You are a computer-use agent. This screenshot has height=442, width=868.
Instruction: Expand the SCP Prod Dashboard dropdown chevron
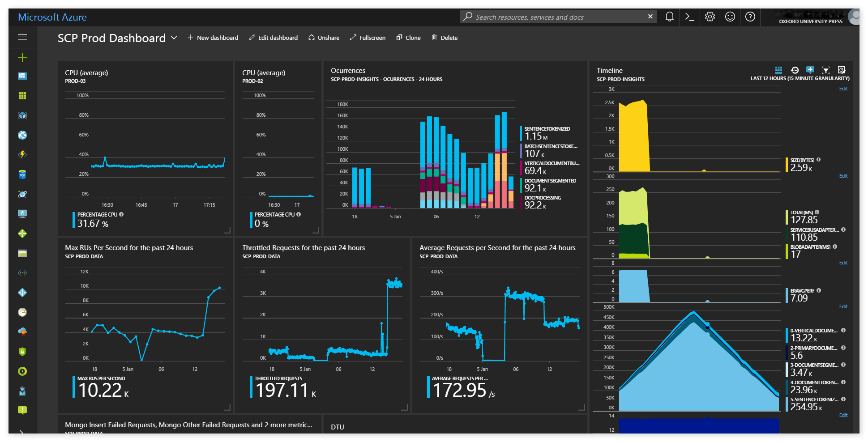[174, 38]
